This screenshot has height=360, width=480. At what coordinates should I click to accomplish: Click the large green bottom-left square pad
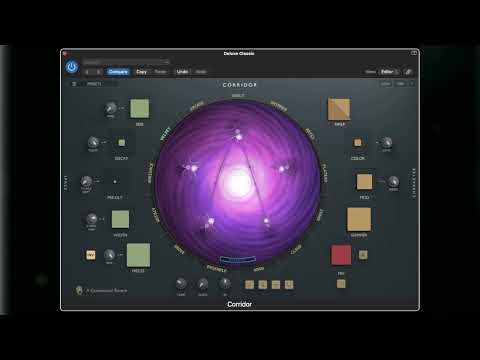(x=138, y=255)
